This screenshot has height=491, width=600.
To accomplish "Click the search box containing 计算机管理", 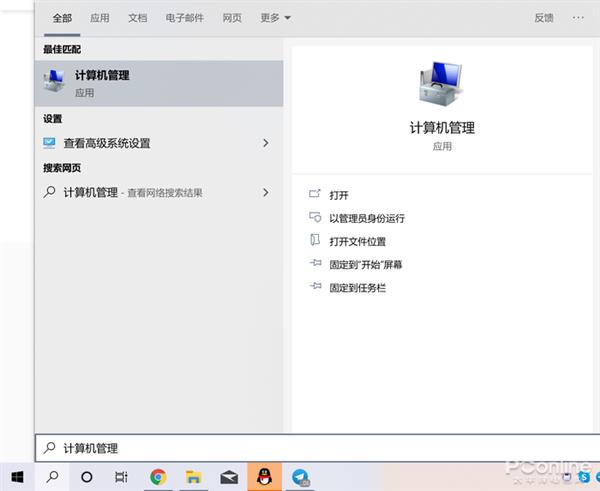I will tap(317, 448).
